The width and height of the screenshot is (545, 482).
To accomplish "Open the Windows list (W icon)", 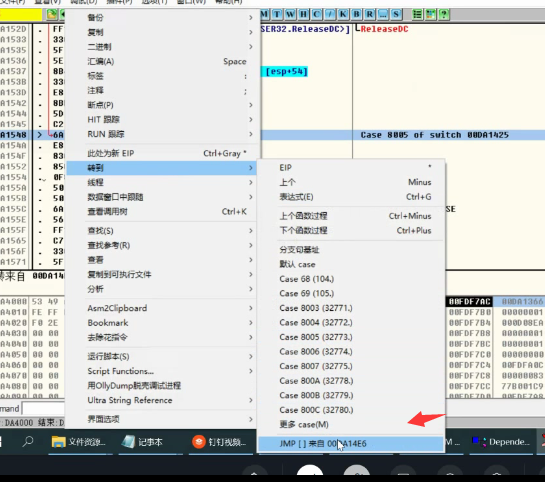I will click(x=290, y=14).
